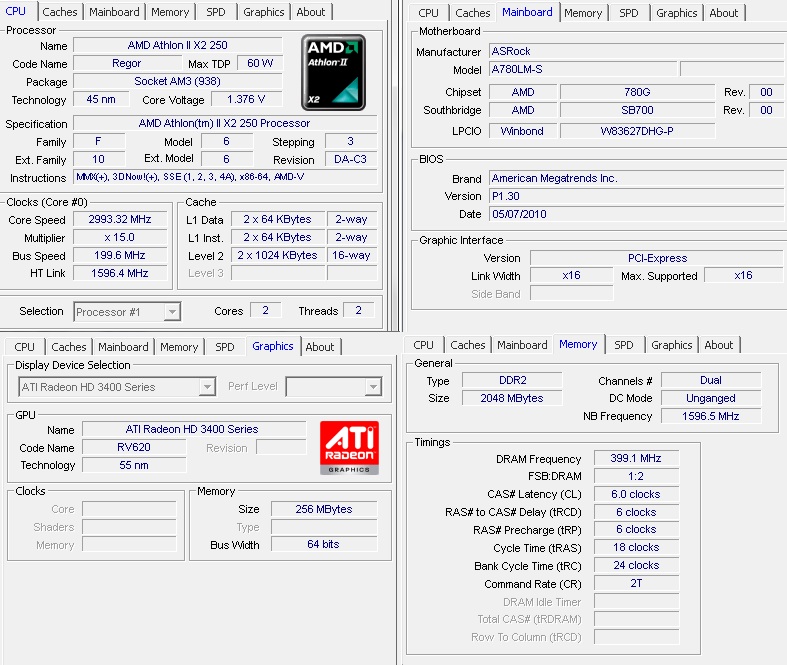
Task: Click the highlighted Memory tab above the General section
Action: pos(578,344)
